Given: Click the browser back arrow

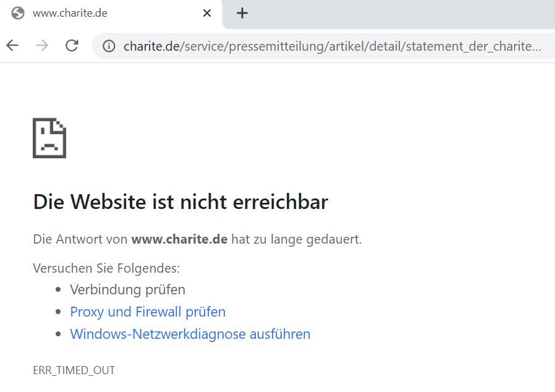Looking at the screenshot, I should coord(12,45).
